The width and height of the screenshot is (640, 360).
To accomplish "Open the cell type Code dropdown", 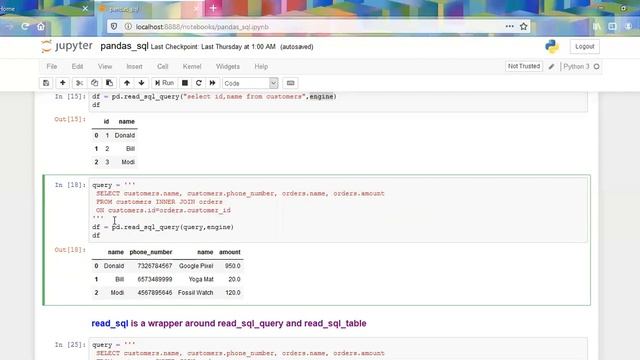I will pyautogui.click(x=250, y=83).
